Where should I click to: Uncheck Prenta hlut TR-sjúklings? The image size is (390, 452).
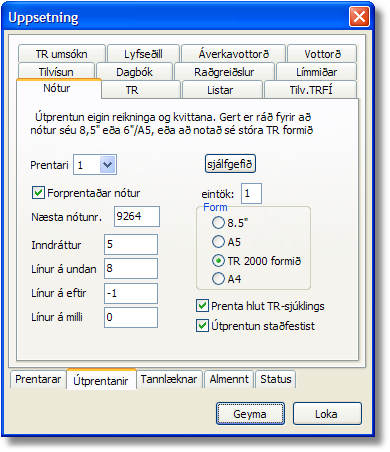coord(202,306)
